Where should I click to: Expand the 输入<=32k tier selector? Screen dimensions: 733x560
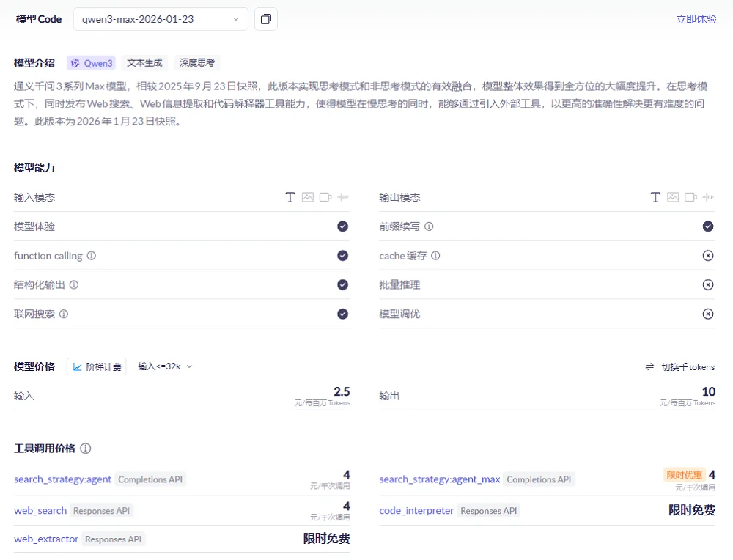click(x=161, y=366)
